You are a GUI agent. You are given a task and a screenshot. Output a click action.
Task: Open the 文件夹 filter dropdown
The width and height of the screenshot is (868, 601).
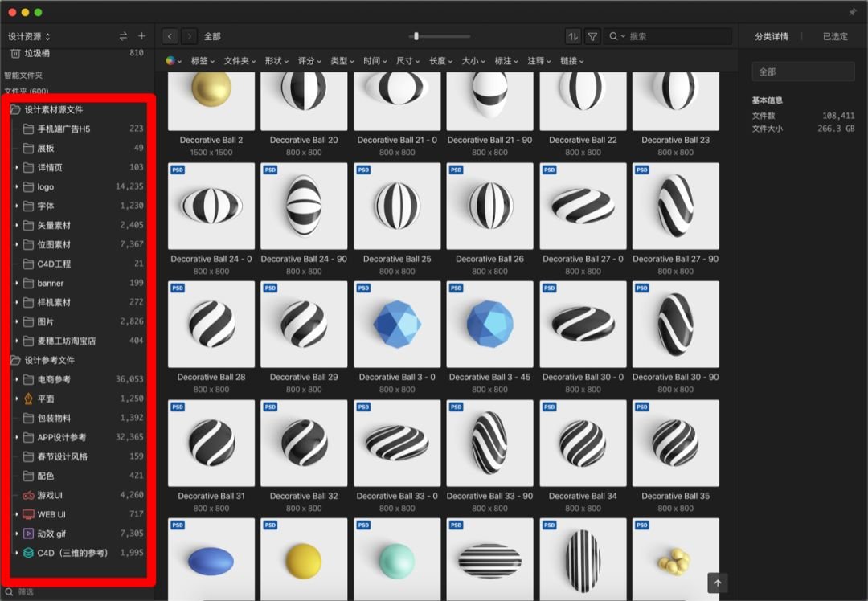click(x=240, y=61)
